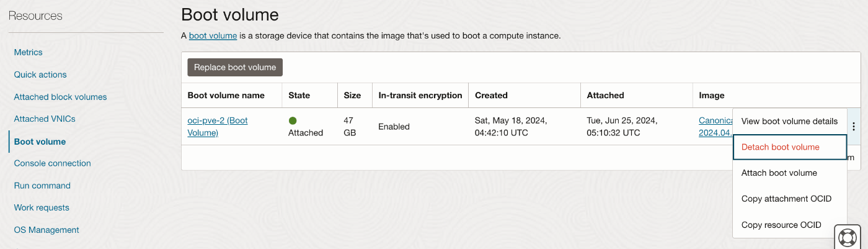Navigate to Attached VNICs

point(45,119)
